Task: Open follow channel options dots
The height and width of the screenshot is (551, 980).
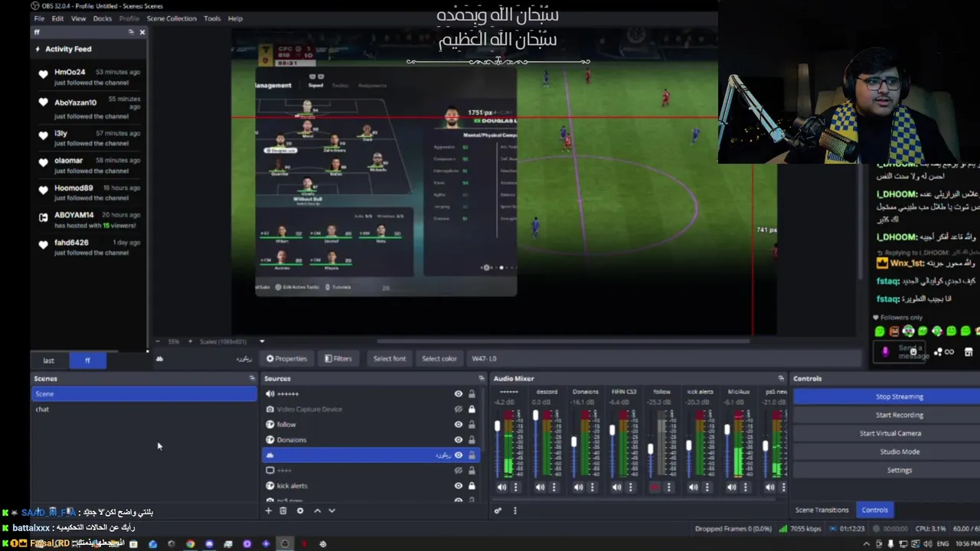Action: coord(668,487)
